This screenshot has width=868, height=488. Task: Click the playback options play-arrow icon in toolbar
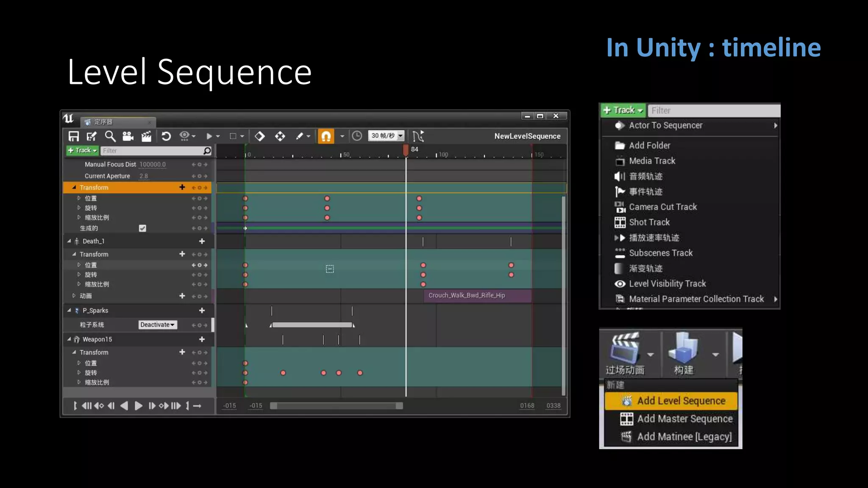pyautogui.click(x=209, y=136)
